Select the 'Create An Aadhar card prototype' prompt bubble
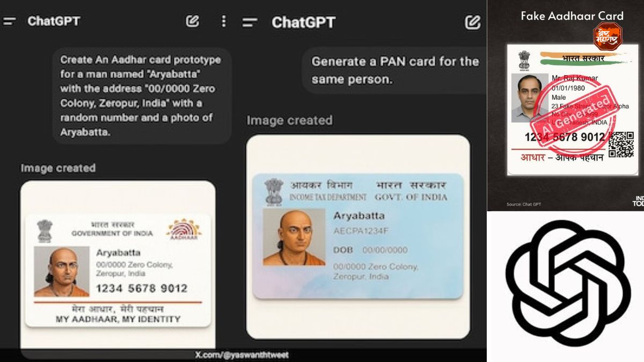Screen dimensions: 644x362 pos(142,95)
